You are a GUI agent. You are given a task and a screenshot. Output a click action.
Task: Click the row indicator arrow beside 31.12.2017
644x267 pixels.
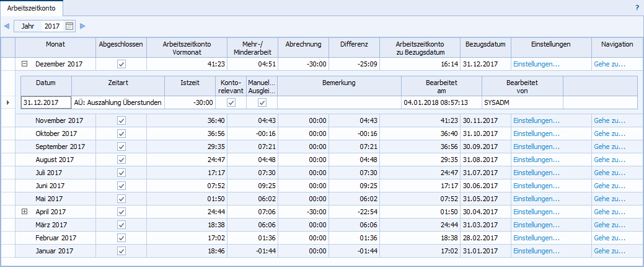[x=7, y=102]
